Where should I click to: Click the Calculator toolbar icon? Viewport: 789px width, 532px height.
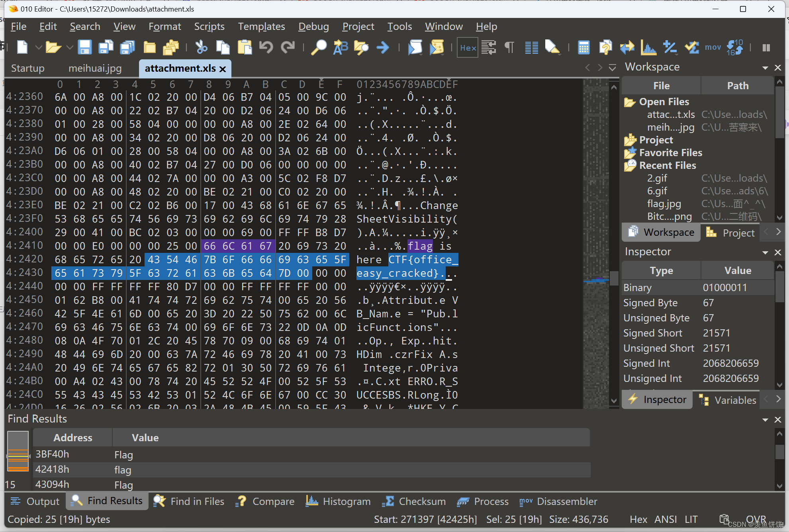tap(584, 47)
